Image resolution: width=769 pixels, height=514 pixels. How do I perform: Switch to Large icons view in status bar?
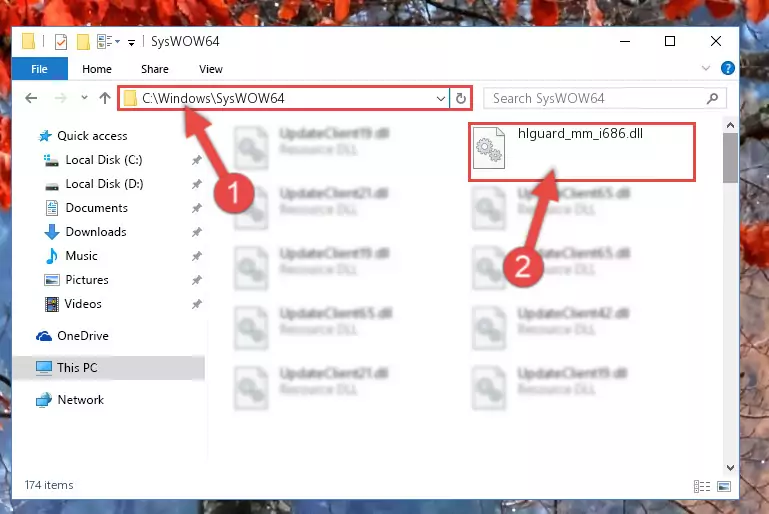[x=724, y=486]
